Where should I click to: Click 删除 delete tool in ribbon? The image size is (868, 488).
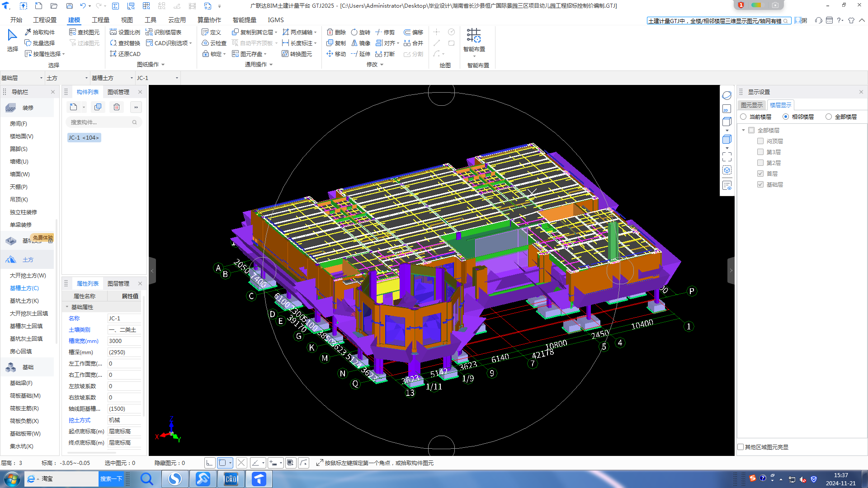point(336,32)
